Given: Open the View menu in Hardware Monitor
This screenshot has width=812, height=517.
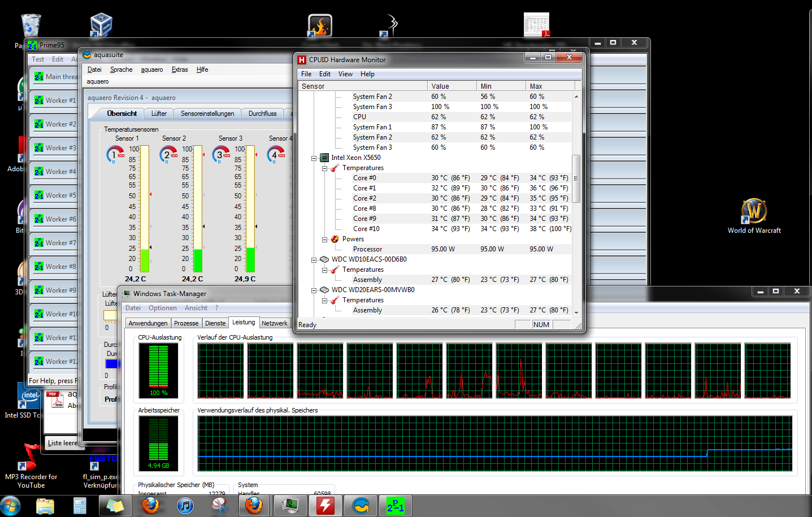Looking at the screenshot, I should pos(345,74).
